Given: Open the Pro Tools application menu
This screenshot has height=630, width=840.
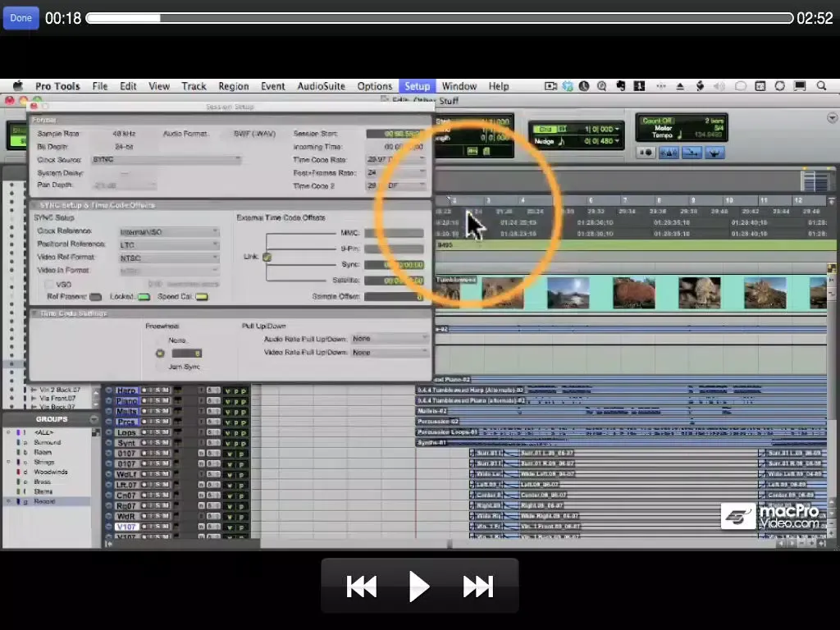Looking at the screenshot, I should tap(57, 85).
